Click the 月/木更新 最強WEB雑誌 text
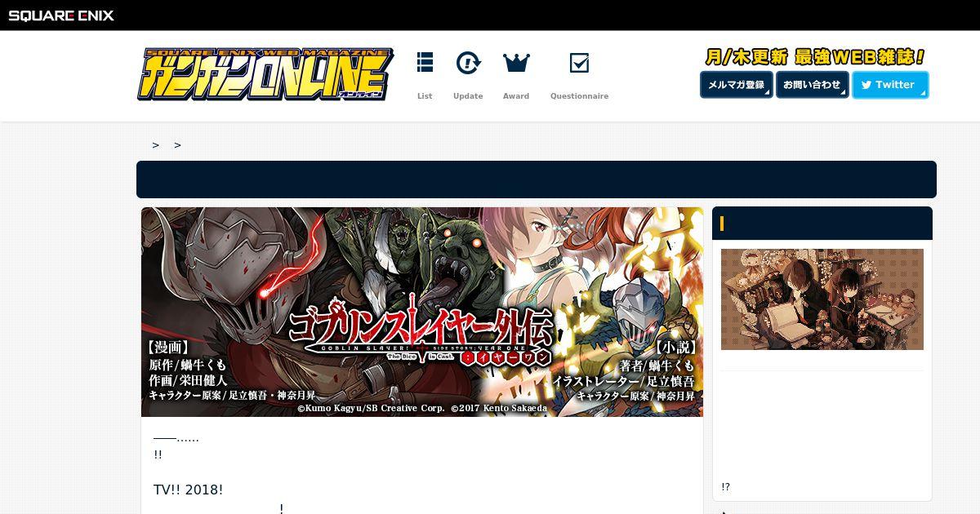Image resolution: width=980 pixels, height=514 pixels. click(x=815, y=57)
